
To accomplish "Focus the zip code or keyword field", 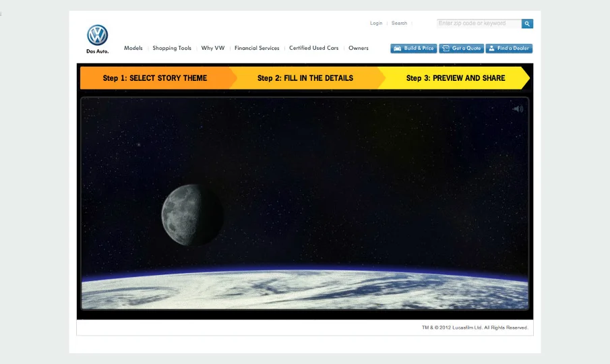I will point(479,24).
